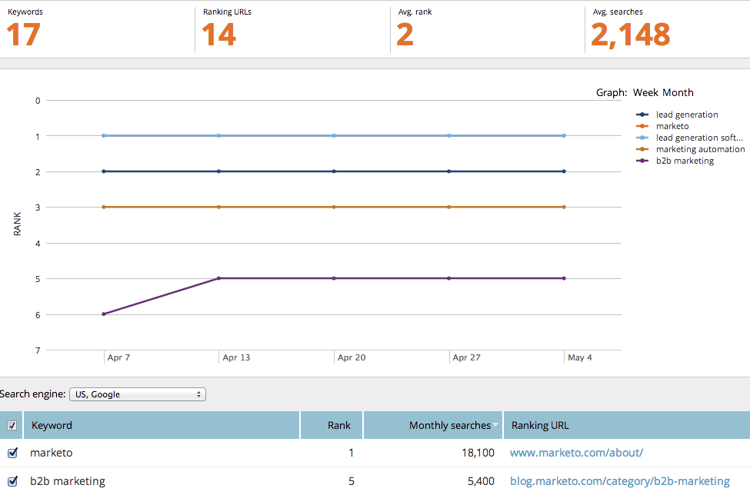750x495 pixels.
Task: Toggle b2b marketing legend marker
Action: pyautogui.click(x=642, y=161)
